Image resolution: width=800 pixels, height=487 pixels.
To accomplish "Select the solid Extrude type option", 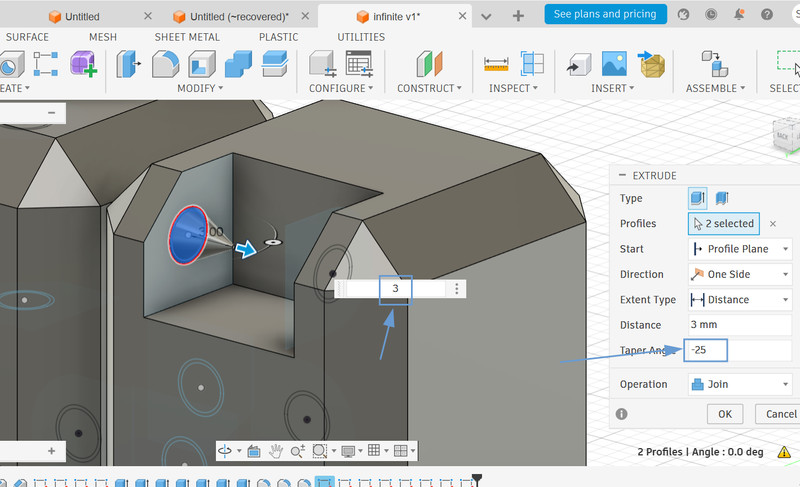I will click(698, 198).
